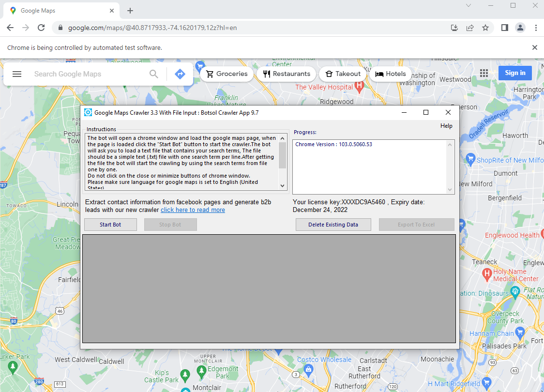Viewport: 544px width, 392px height.
Task: Click the Chrome Version text in Progress
Action: (333, 144)
